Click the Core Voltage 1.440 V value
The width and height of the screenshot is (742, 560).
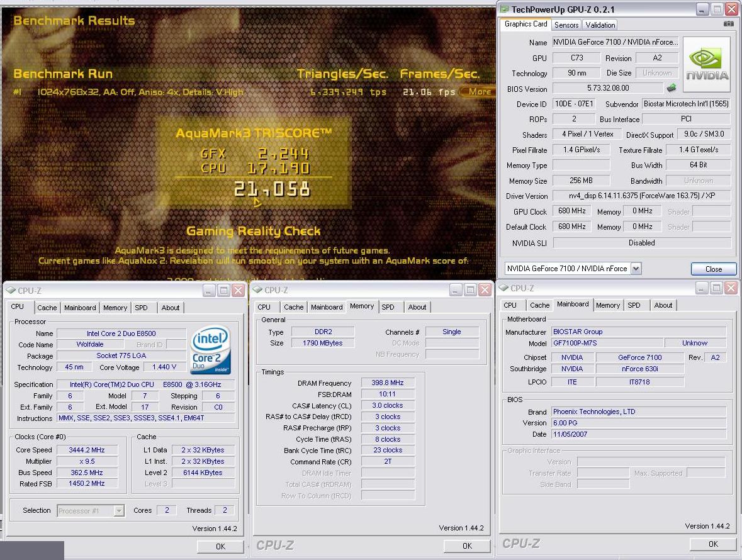coord(164,367)
